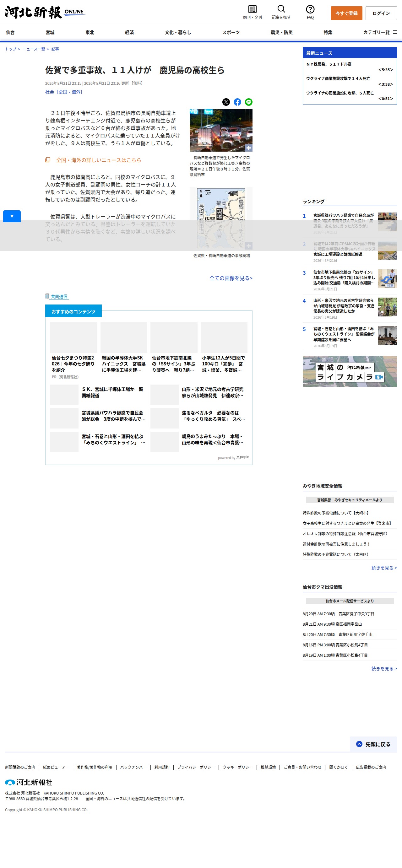Open the 経済 navigation tab
This screenshot has width=402, height=868.
coord(130,32)
